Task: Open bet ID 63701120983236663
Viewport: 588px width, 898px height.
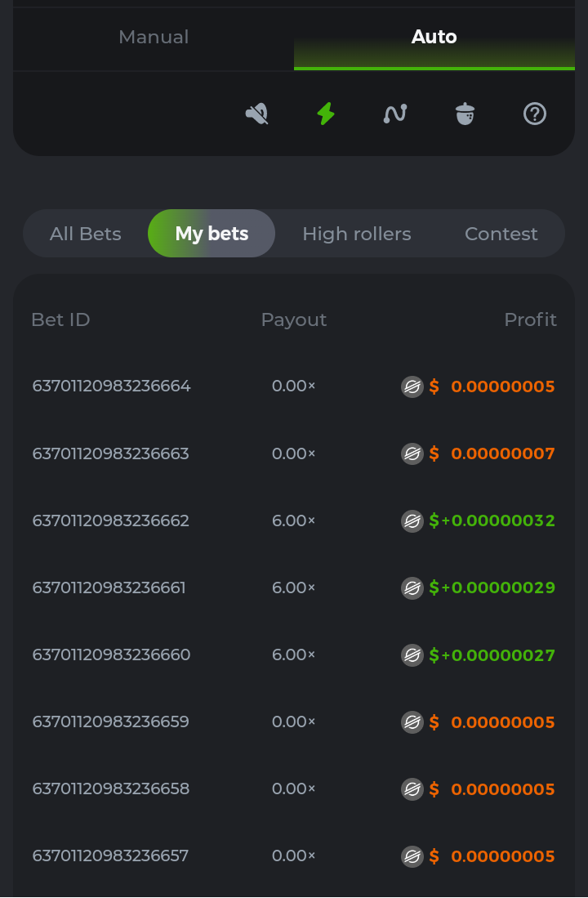Action: pos(110,453)
